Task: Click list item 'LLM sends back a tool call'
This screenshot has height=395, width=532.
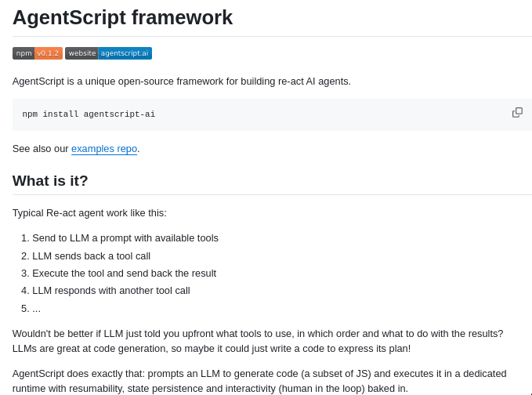Action: 91,256
